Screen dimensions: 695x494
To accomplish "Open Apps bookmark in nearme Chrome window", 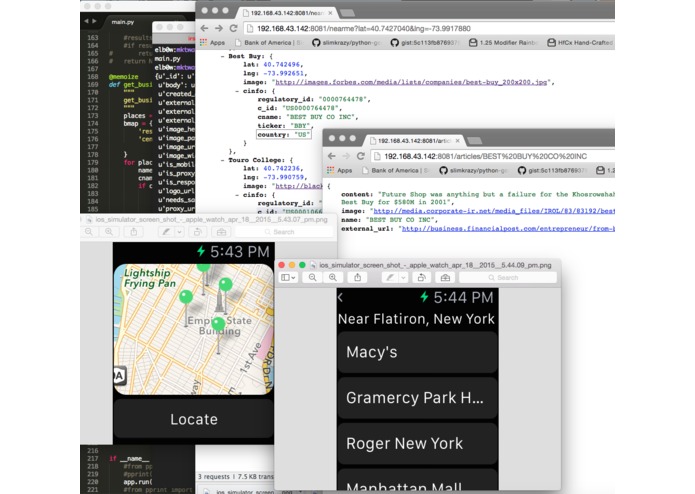I will [212, 43].
